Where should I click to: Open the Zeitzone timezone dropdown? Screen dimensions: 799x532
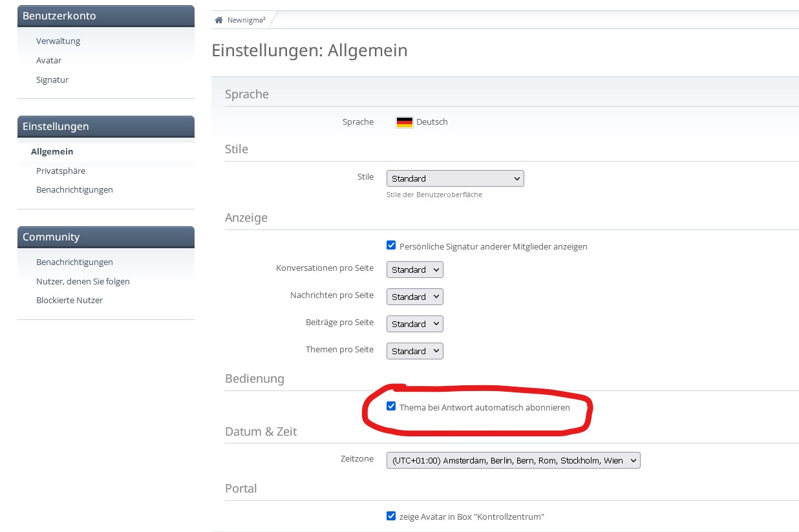[513, 460]
